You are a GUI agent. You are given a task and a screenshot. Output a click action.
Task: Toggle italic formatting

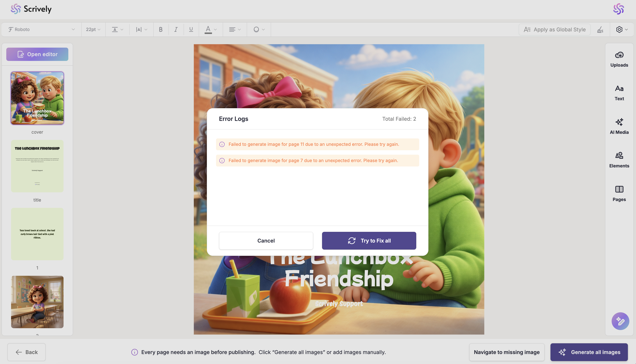(x=176, y=30)
